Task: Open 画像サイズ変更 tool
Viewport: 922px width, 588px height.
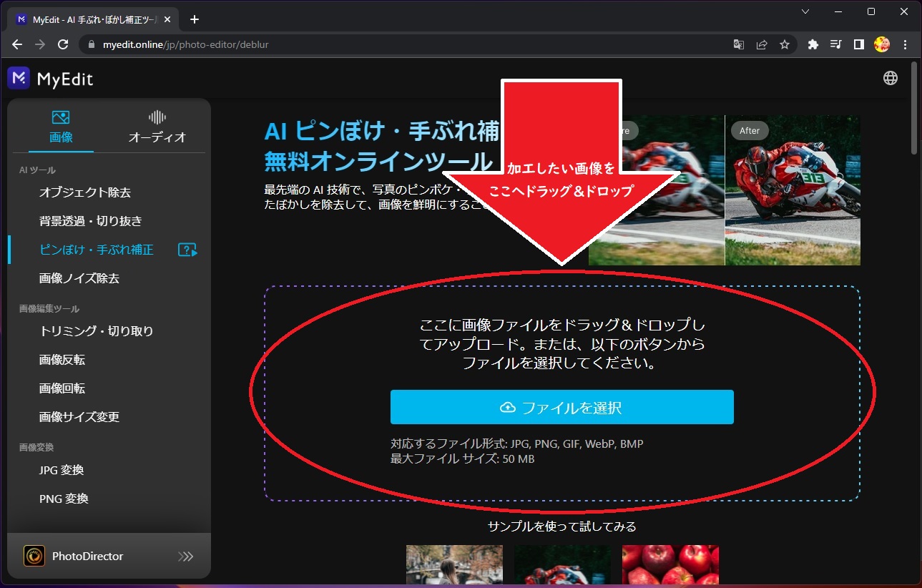Action: pos(79,417)
